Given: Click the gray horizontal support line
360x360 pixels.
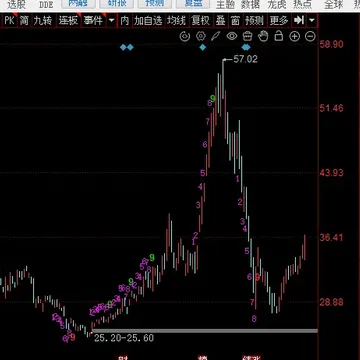Looking at the screenshot, I should (205, 331).
